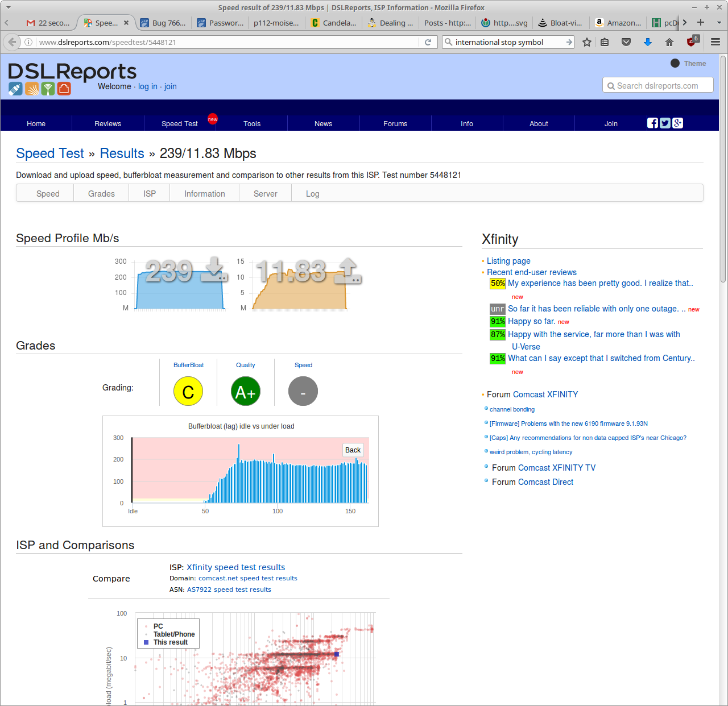Click the Speed Test breadcrumb link

[50, 153]
